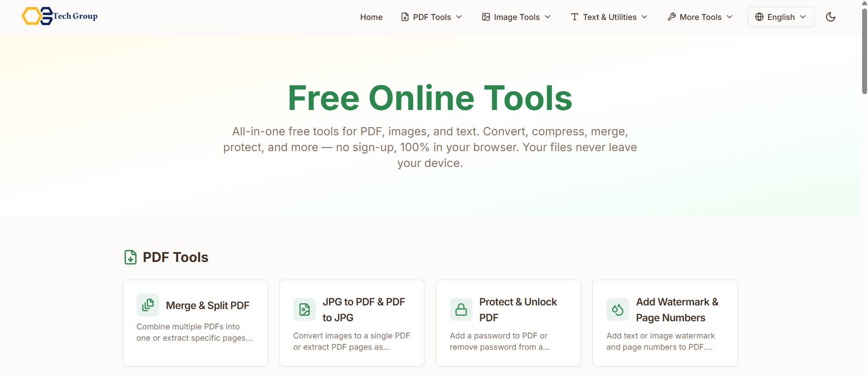Click the globe language icon
The height and width of the screenshot is (376, 868).
coord(759,17)
